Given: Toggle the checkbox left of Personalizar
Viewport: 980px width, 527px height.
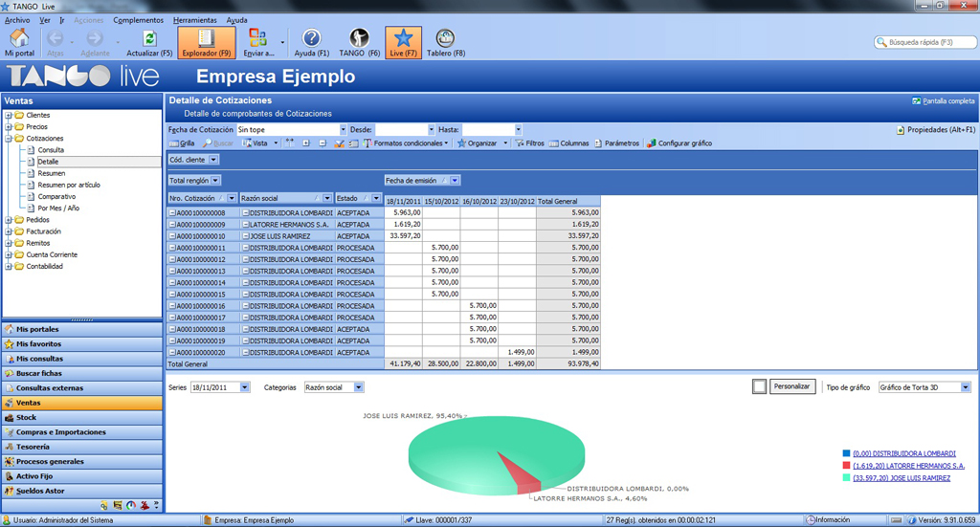Looking at the screenshot, I should click(759, 387).
